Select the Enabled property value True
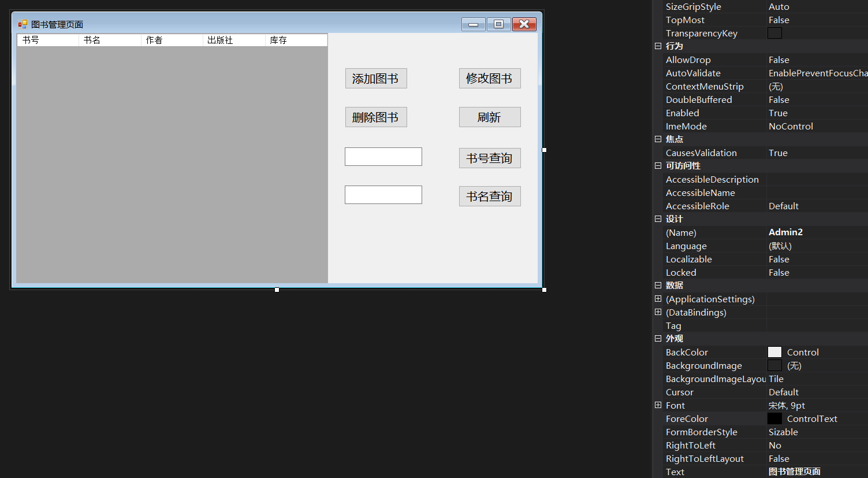The image size is (868, 478). click(x=778, y=113)
